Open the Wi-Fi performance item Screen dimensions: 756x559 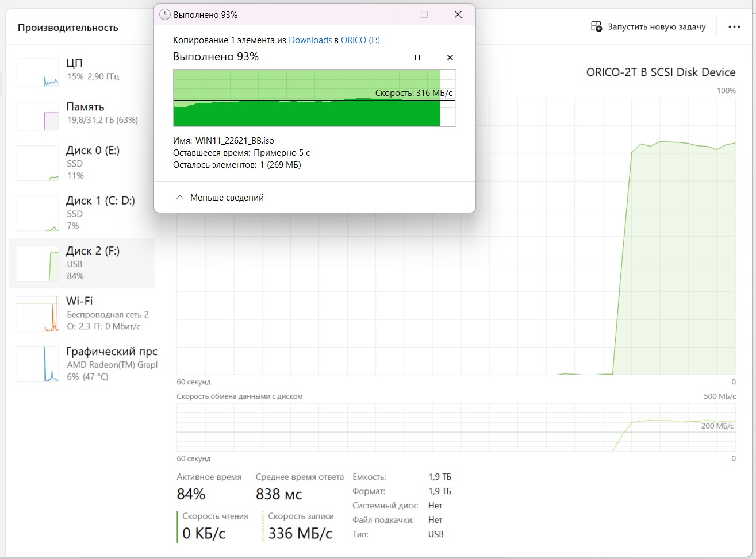[x=82, y=314]
